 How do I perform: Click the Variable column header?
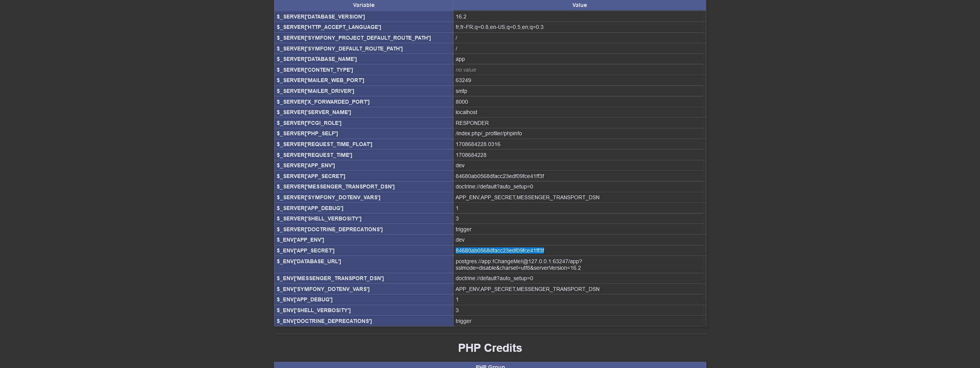pos(364,5)
